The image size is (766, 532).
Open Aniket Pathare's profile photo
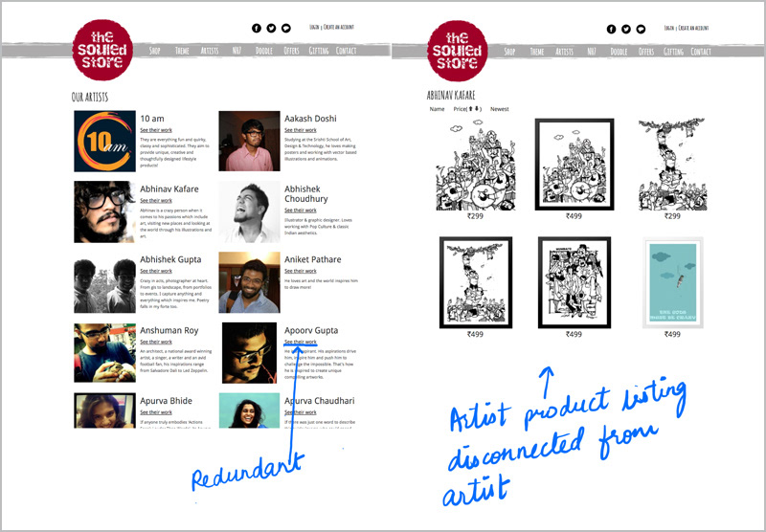250,282
